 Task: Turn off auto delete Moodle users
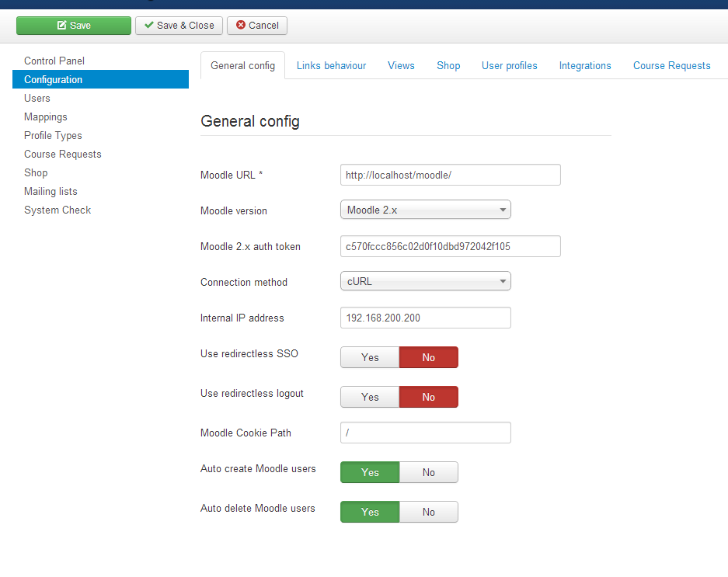coord(428,512)
